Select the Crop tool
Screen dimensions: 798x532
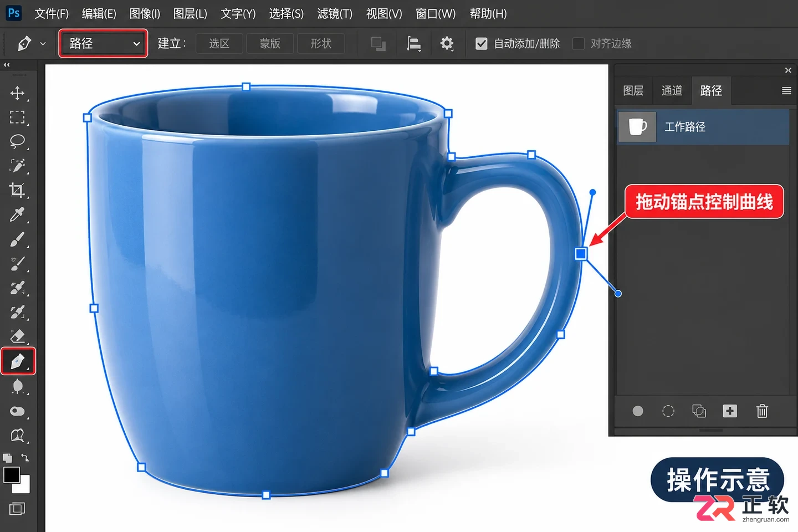tap(17, 190)
